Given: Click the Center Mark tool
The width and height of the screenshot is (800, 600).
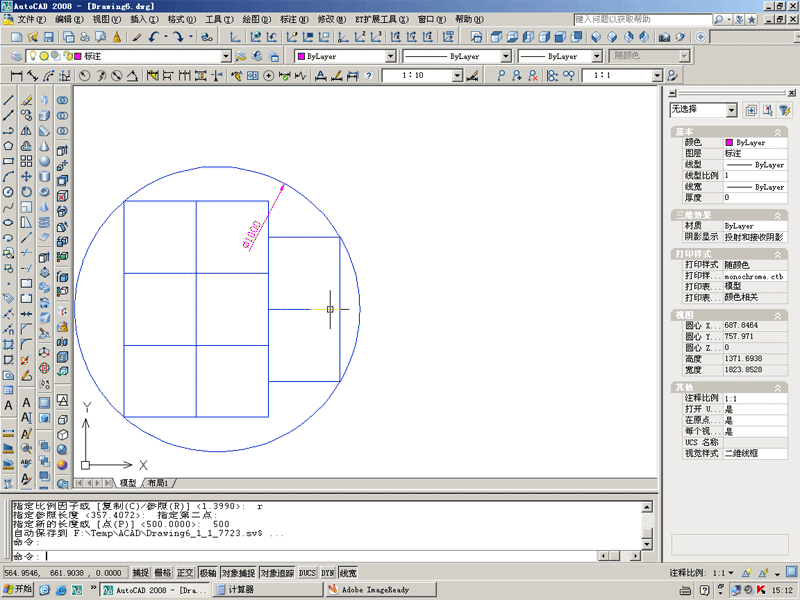Looking at the screenshot, I should 268,76.
